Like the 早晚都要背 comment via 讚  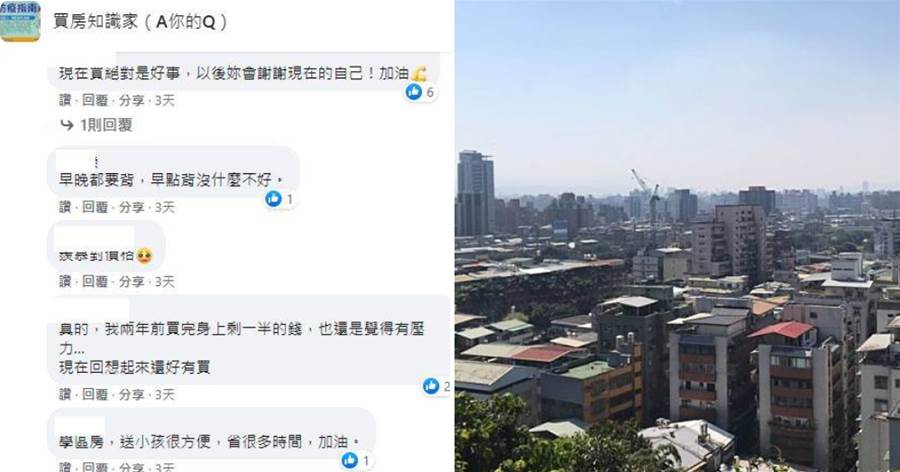tap(65, 207)
